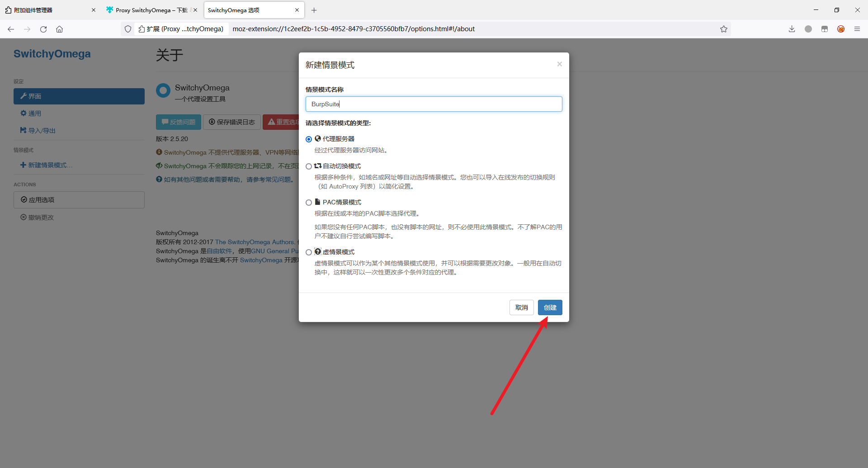868x468 pixels.
Task: Open the 界面 settings section
Action: 79,96
